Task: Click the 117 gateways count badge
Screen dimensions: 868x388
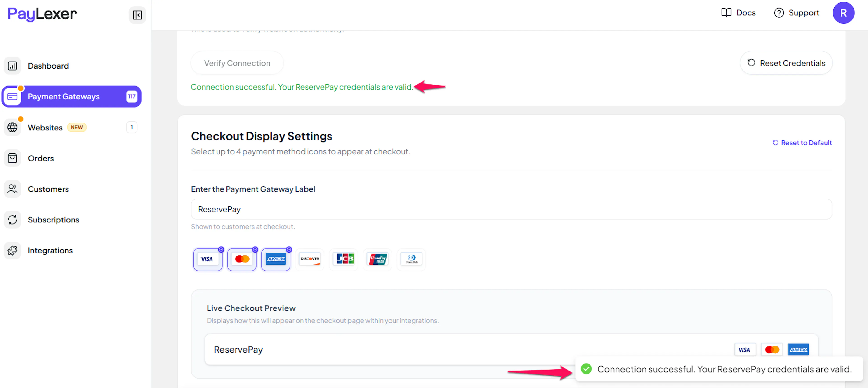Action: 132,96
